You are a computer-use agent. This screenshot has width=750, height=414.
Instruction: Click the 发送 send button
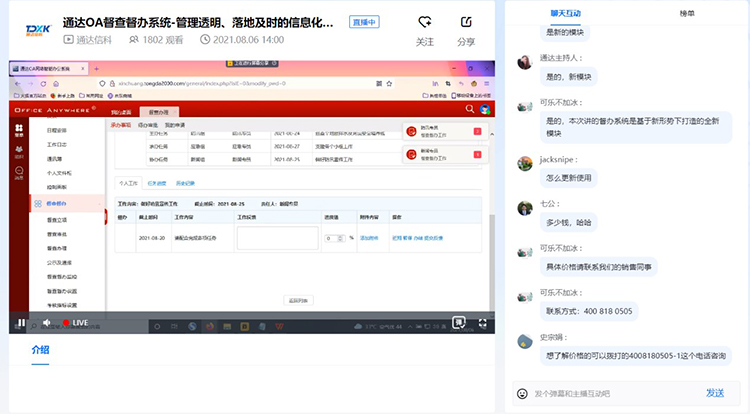pos(715,393)
